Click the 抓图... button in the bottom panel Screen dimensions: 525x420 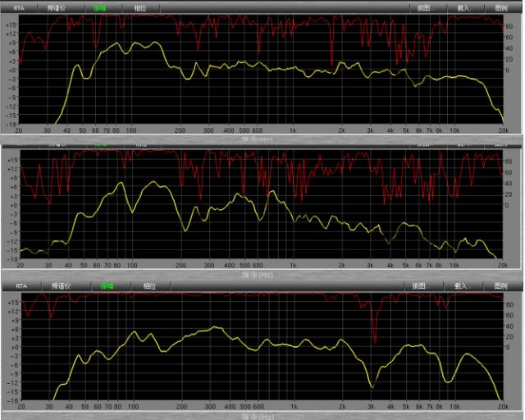[x=420, y=286]
